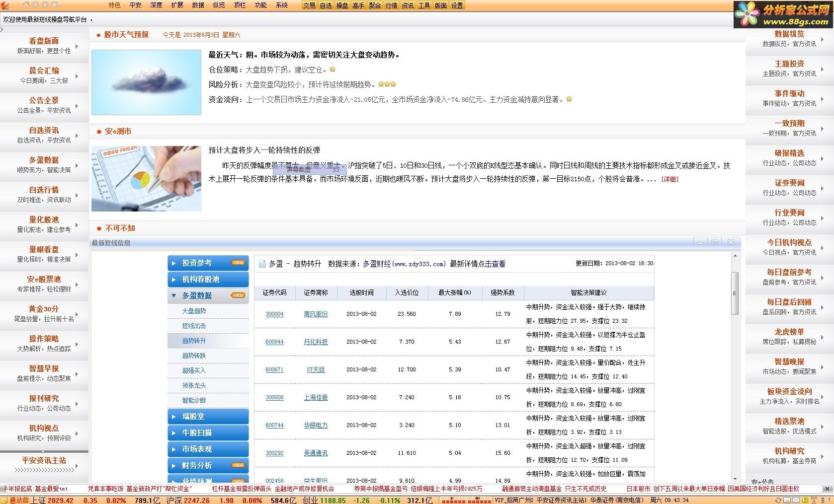Select 趋势转跌 under 多盈数据
This screenshot has width=834, height=504.
194,356
